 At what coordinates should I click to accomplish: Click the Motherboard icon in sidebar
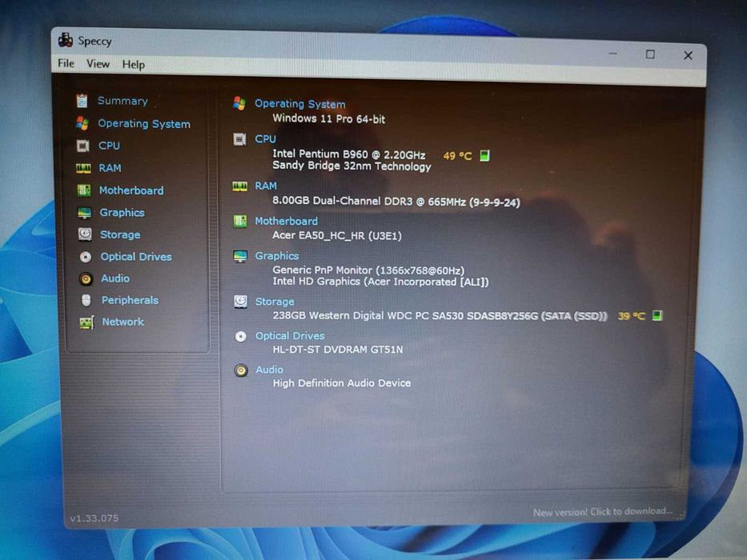click(x=84, y=190)
